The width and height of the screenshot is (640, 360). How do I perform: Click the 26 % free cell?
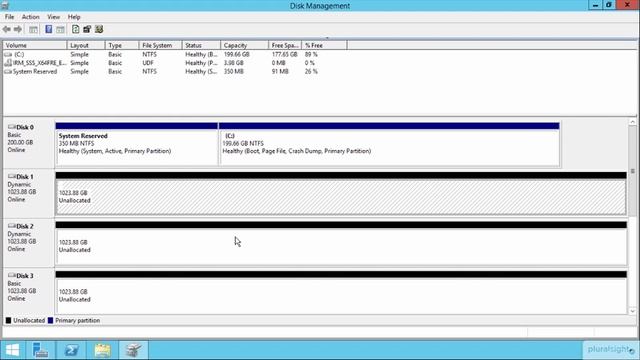pyautogui.click(x=311, y=71)
